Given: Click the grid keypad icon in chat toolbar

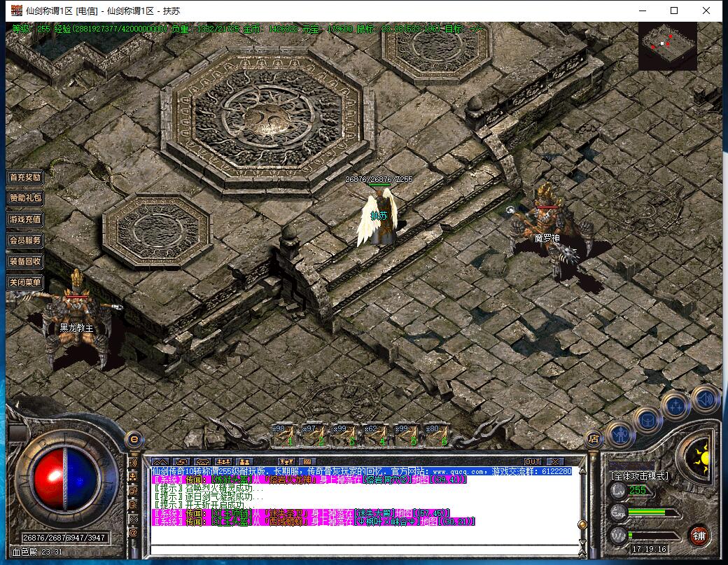Looking at the screenshot, I should tap(307, 462).
